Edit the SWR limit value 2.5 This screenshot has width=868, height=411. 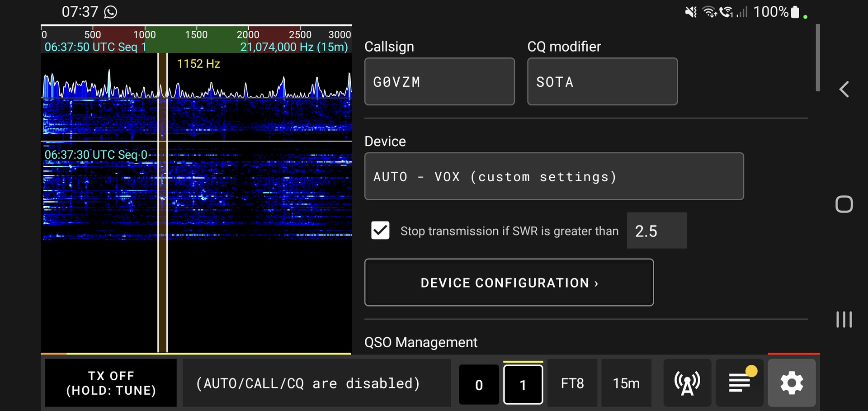657,231
